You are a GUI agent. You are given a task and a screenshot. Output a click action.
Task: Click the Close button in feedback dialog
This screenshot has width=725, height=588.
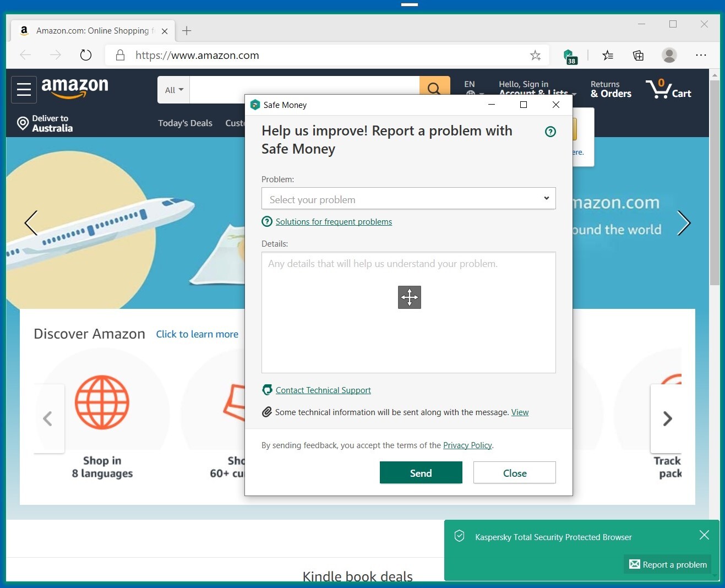515,472
